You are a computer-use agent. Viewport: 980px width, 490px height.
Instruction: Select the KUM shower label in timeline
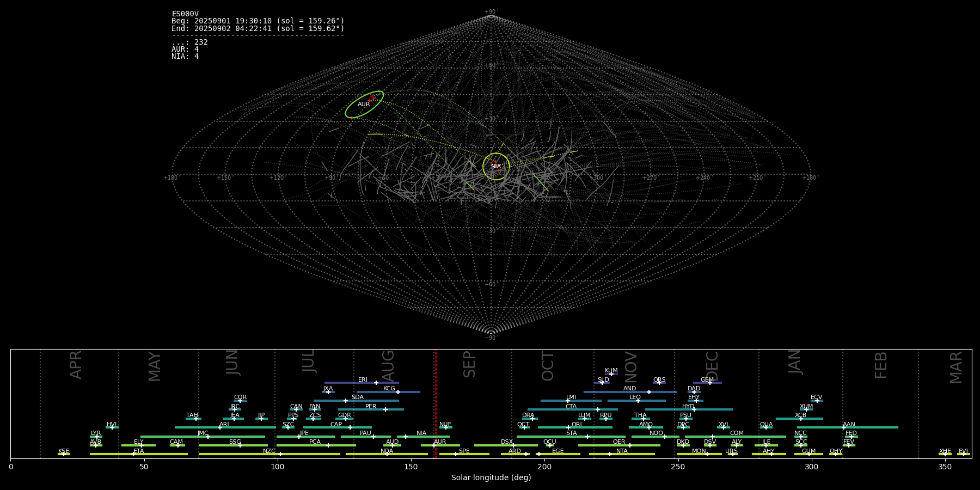(611, 371)
